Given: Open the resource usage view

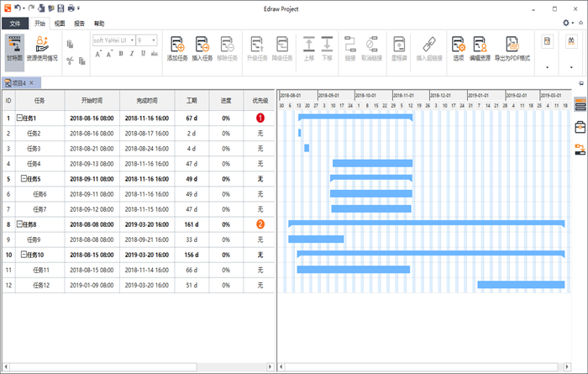Looking at the screenshot, I should (42, 50).
